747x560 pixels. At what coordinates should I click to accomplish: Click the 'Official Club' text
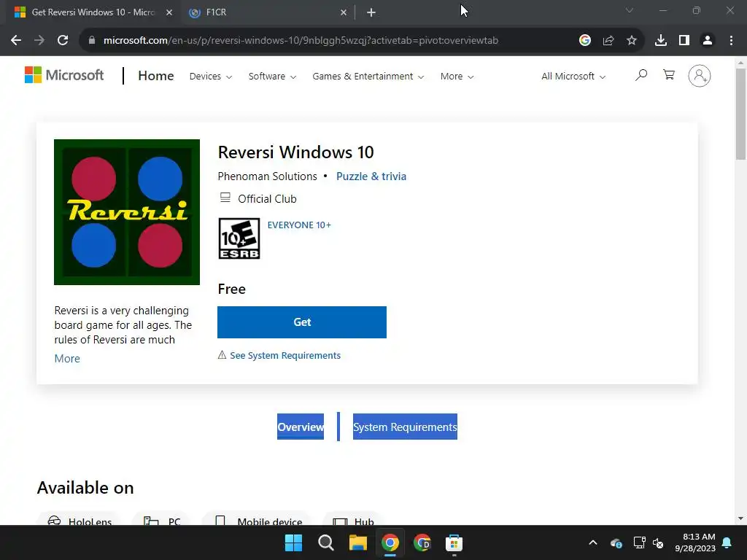(267, 199)
